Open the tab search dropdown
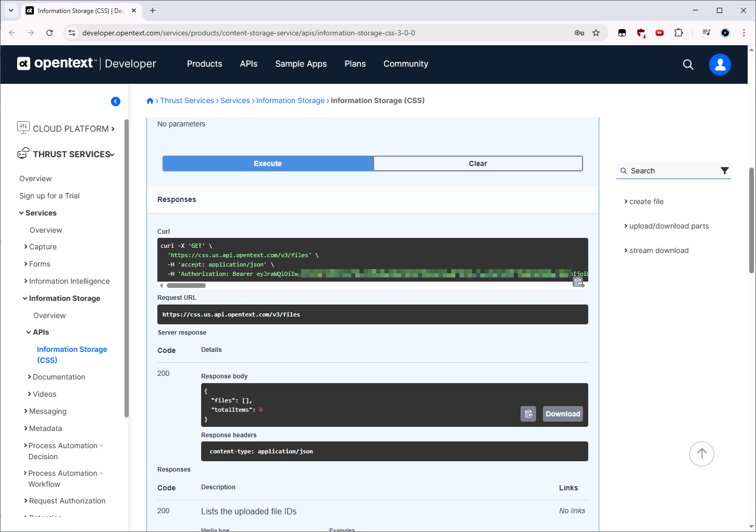Image resolution: width=756 pixels, height=532 pixels. point(10,10)
